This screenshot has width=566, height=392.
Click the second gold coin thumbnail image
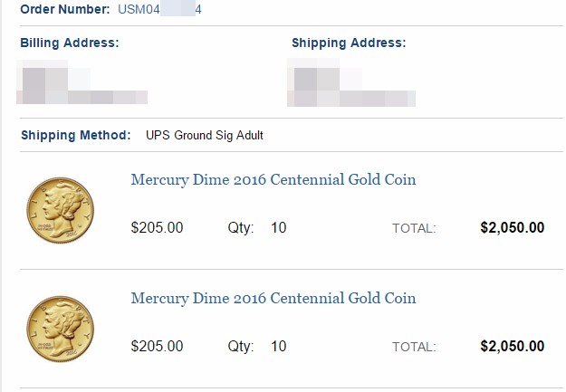click(61, 329)
